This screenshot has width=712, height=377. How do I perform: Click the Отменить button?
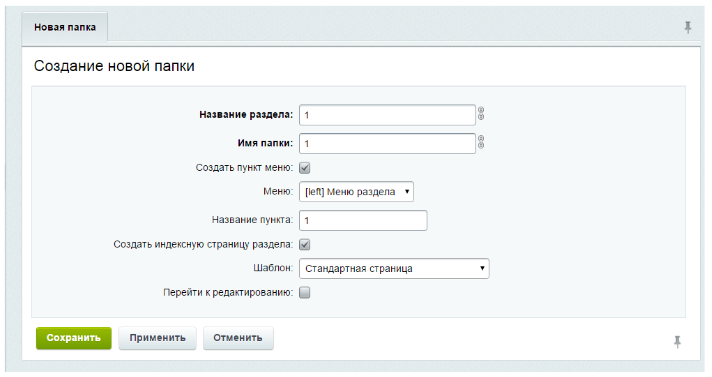238,338
